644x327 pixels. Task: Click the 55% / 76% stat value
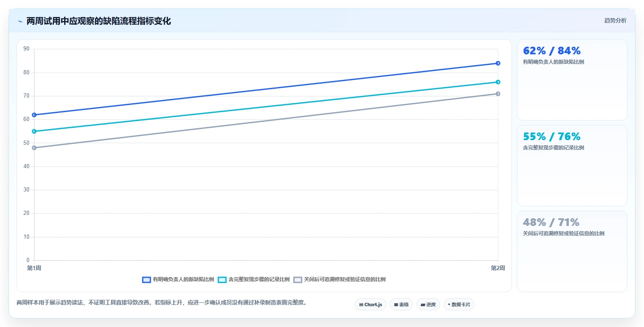(551, 137)
